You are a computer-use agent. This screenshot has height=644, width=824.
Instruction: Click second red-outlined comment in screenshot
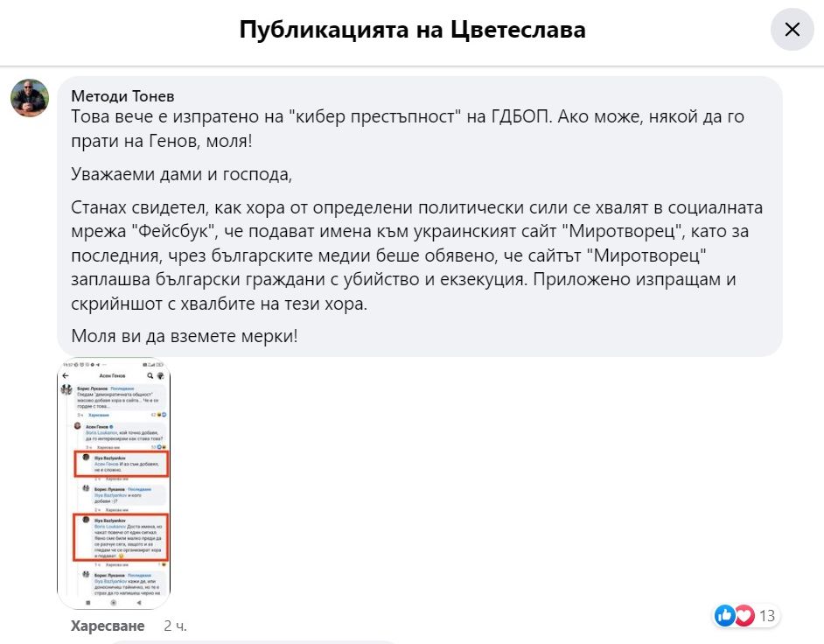pos(119,536)
